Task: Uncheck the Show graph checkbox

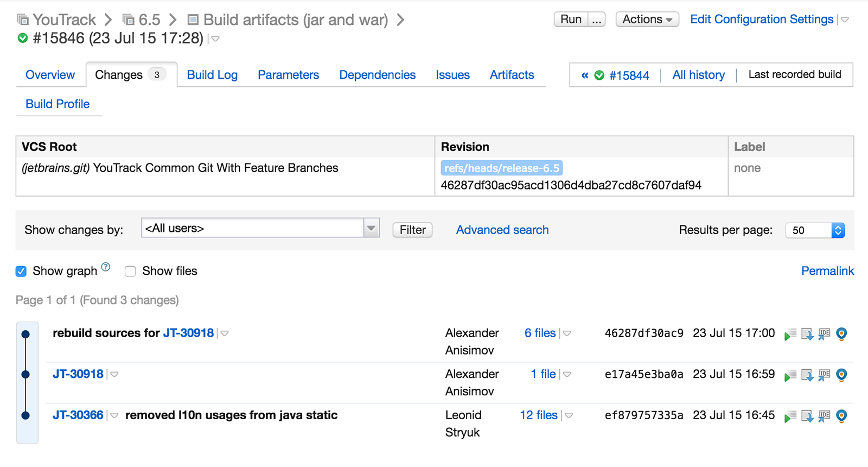Action: (21, 271)
